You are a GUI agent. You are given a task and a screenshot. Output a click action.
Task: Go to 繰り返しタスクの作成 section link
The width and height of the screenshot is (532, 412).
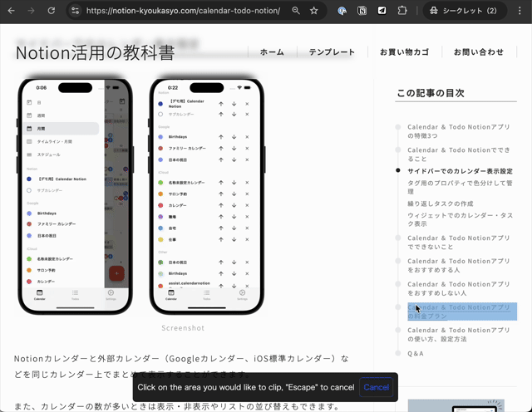tap(440, 204)
